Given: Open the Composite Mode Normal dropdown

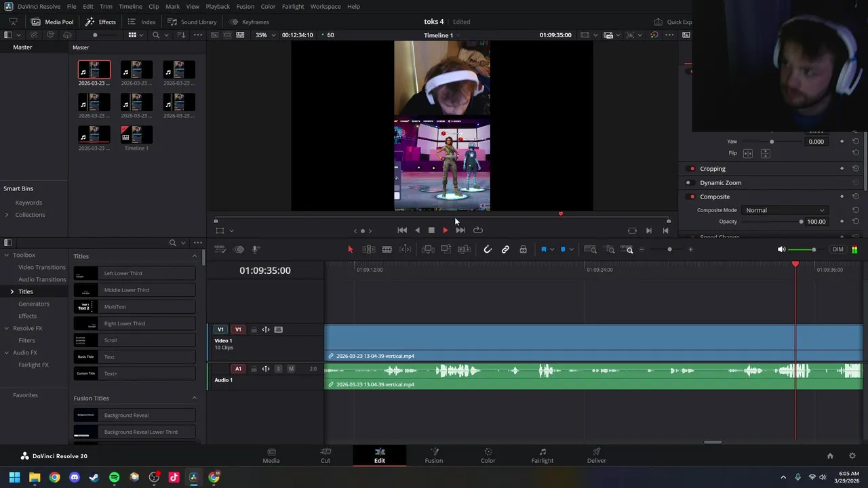Looking at the screenshot, I should (785, 210).
